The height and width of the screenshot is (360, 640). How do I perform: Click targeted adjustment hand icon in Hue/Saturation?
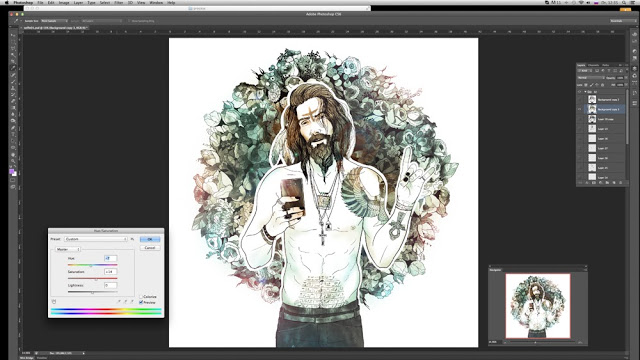pyautogui.click(x=54, y=302)
